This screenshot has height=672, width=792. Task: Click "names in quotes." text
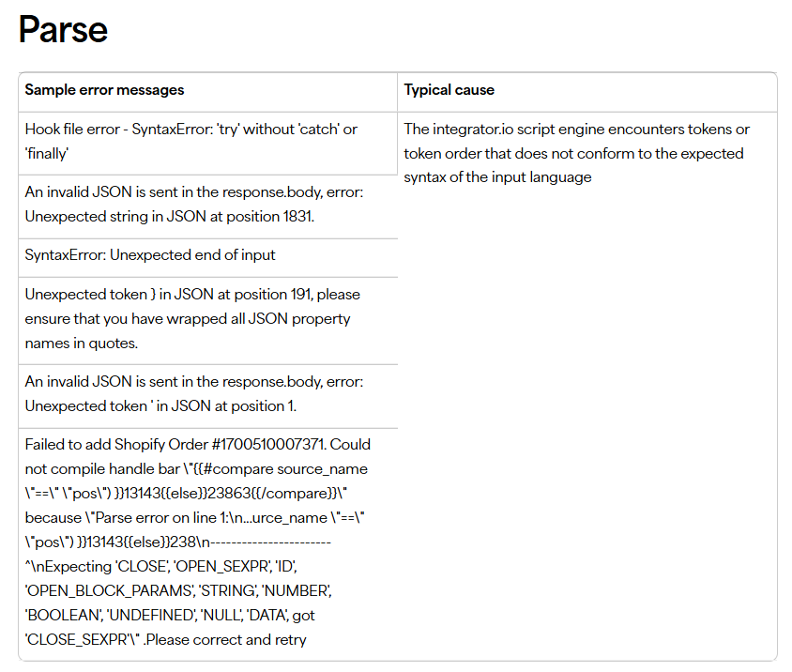(x=82, y=343)
